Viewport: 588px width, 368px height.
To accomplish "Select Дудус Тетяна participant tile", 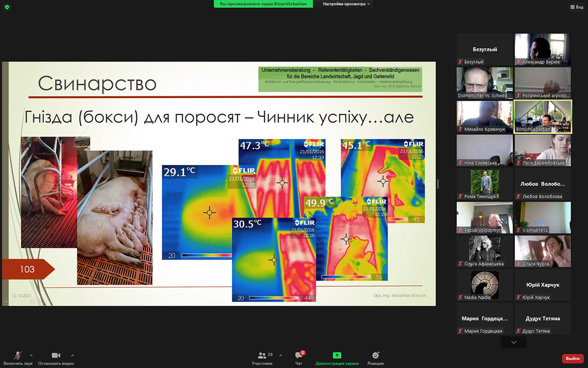I will point(543,318).
